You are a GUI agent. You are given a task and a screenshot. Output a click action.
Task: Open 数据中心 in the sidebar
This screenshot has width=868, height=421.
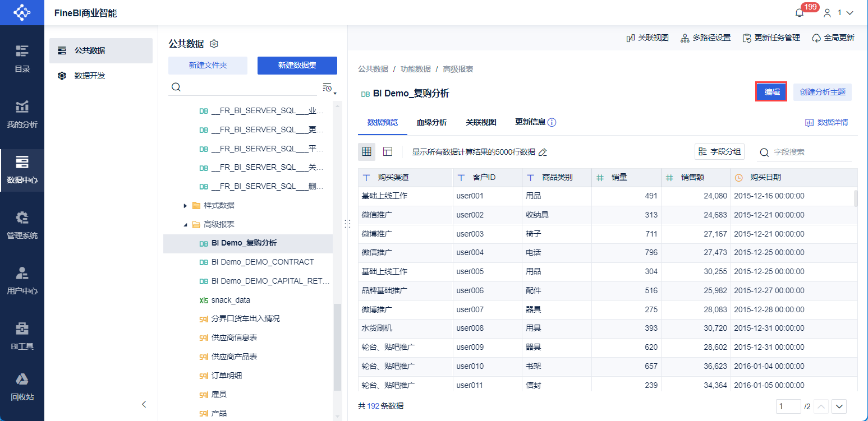point(22,170)
